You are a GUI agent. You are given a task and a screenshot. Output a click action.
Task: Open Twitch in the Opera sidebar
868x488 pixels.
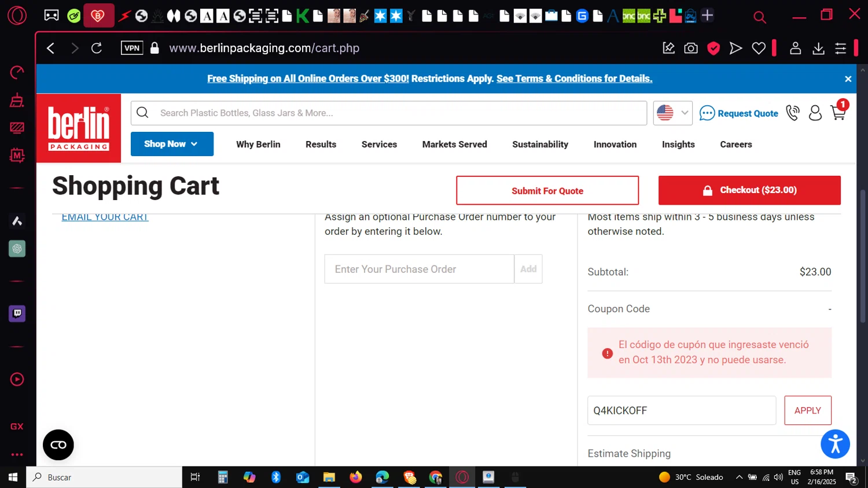click(17, 313)
